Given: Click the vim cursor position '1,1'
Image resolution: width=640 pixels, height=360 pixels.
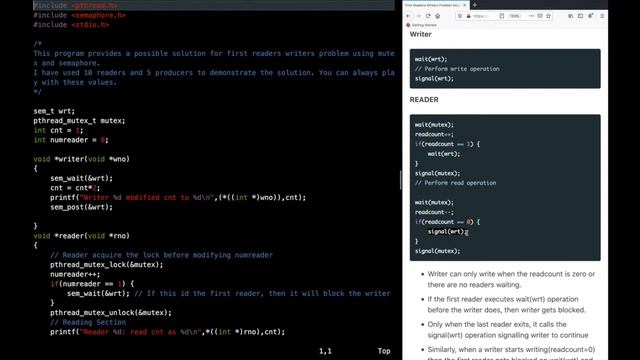Looking at the screenshot, I should point(325,351).
